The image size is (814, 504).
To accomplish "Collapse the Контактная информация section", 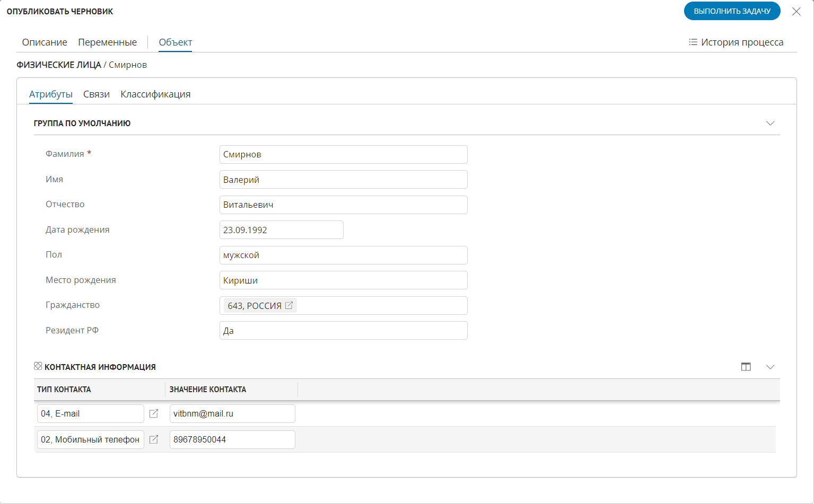I will click(x=770, y=367).
